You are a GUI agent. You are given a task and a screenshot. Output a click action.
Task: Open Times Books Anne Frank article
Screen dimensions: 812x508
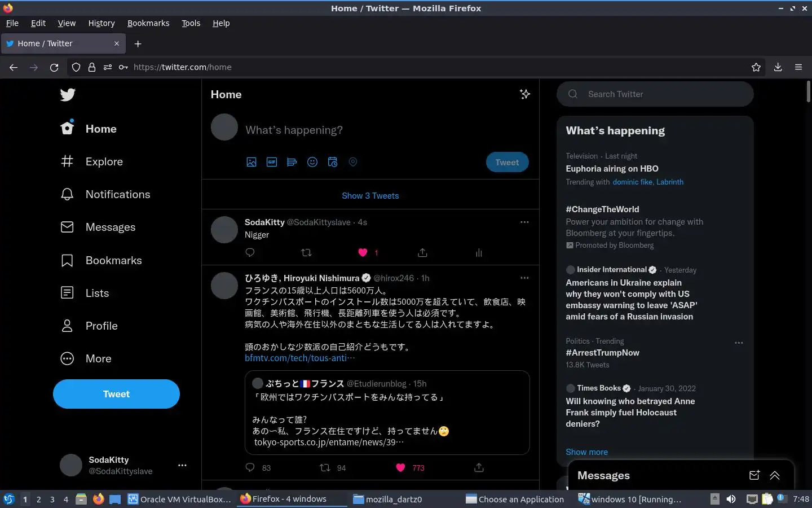click(630, 412)
